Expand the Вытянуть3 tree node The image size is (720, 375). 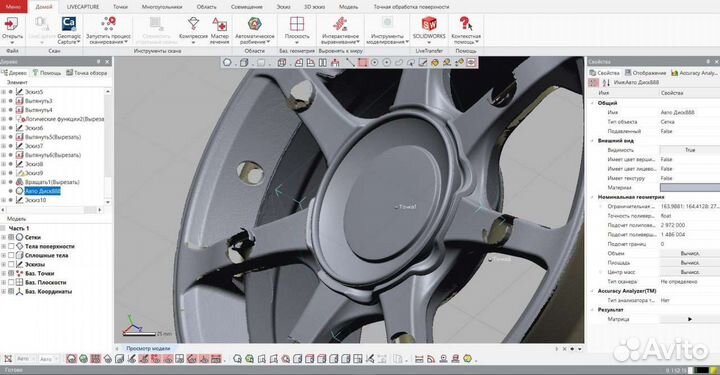(4, 101)
